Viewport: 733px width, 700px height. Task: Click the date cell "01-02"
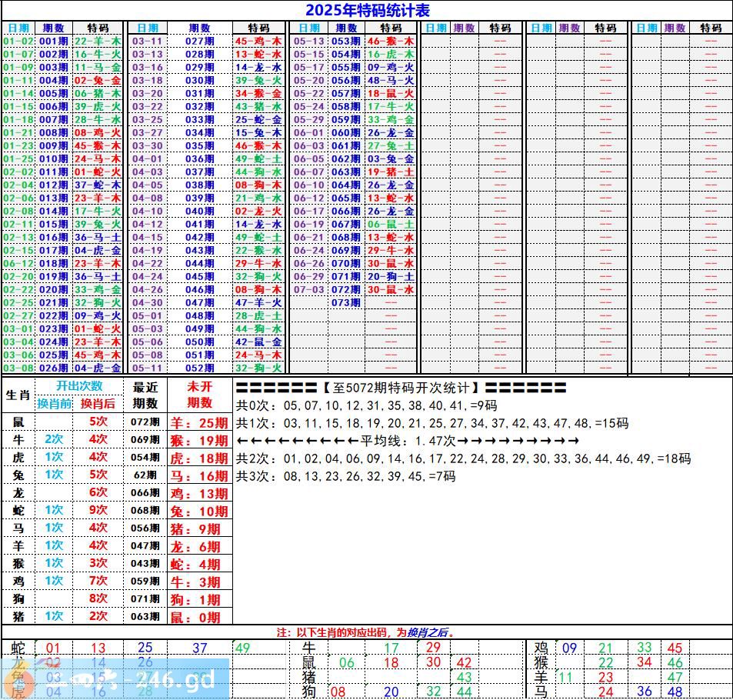18,41
